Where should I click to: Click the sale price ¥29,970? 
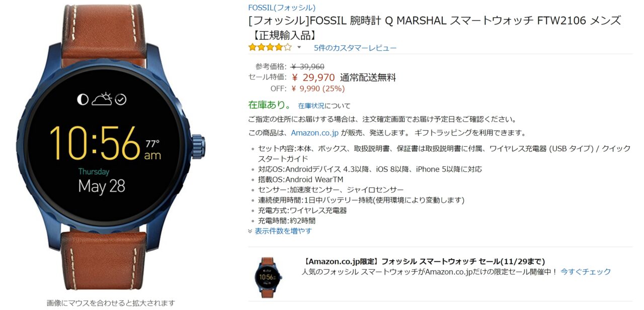pyautogui.click(x=313, y=77)
